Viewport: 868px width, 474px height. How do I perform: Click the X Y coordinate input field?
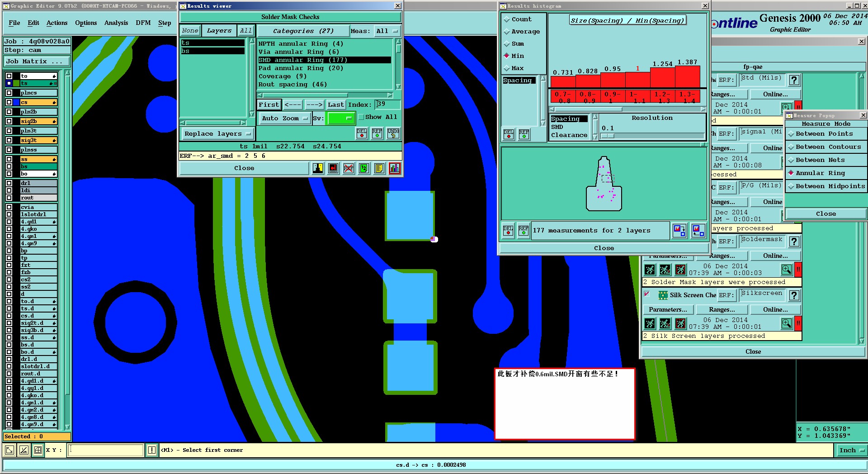pos(106,450)
